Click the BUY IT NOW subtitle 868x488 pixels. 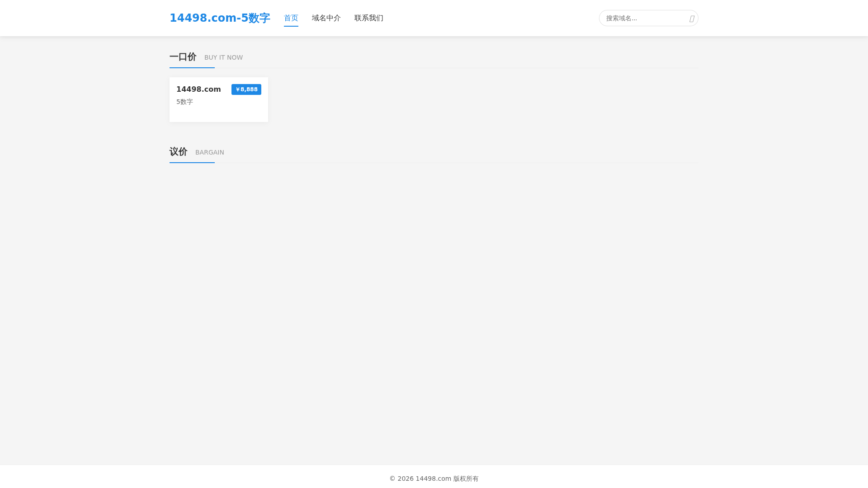tap(223, 57)
